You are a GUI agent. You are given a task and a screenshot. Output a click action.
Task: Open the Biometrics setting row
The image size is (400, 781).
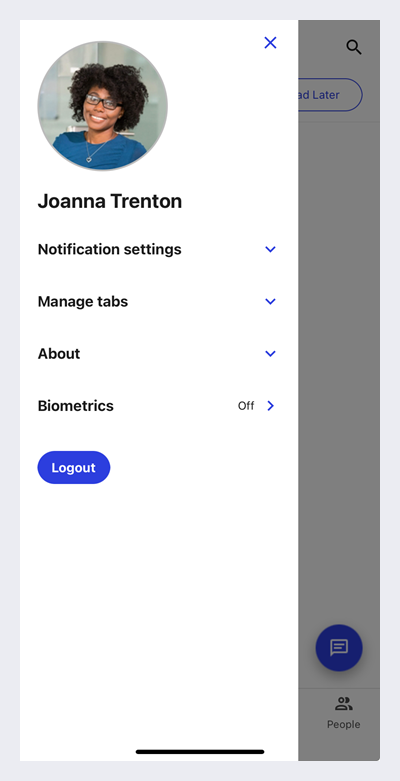157,406
